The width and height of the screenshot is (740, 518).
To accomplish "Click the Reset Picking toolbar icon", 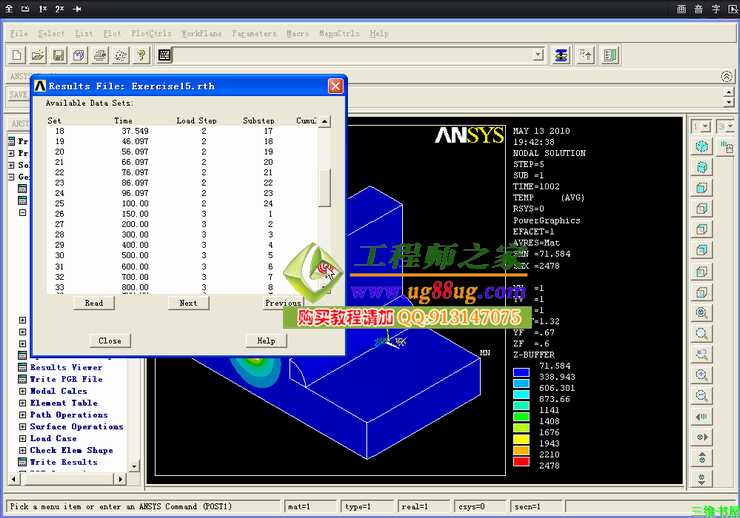I will 585,55.
